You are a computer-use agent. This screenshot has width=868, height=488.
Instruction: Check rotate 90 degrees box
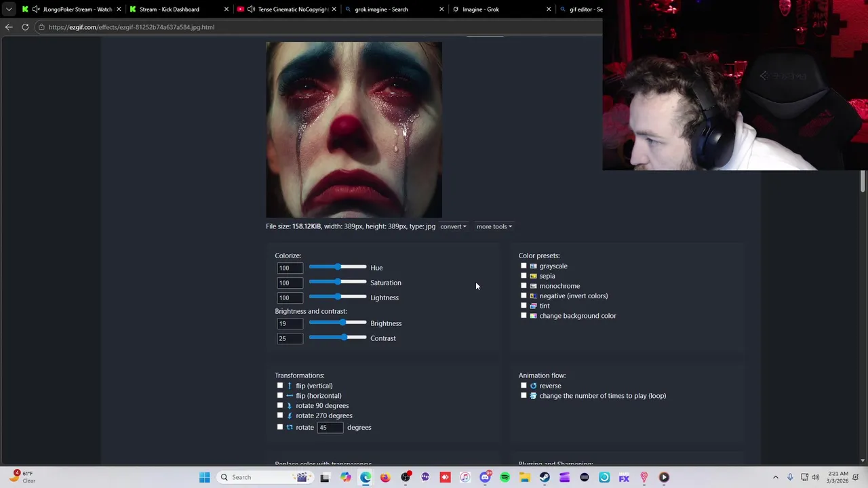280,405
